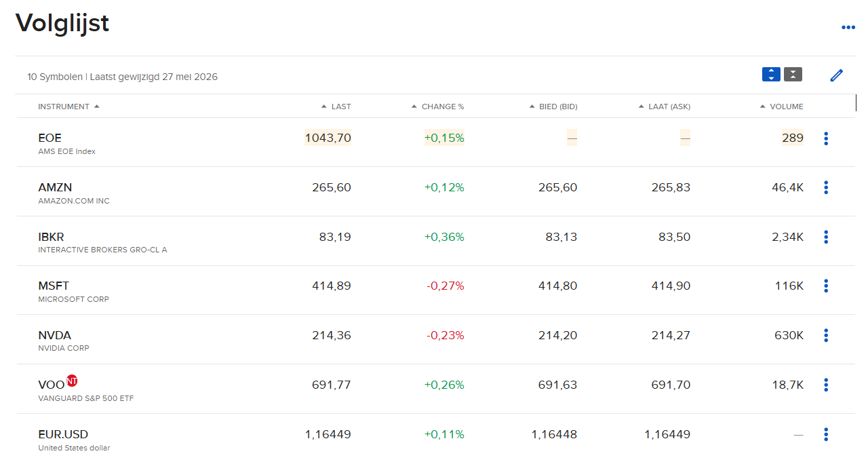
Task: Click EOE change value +0,15%
Action: pos(444,138)
